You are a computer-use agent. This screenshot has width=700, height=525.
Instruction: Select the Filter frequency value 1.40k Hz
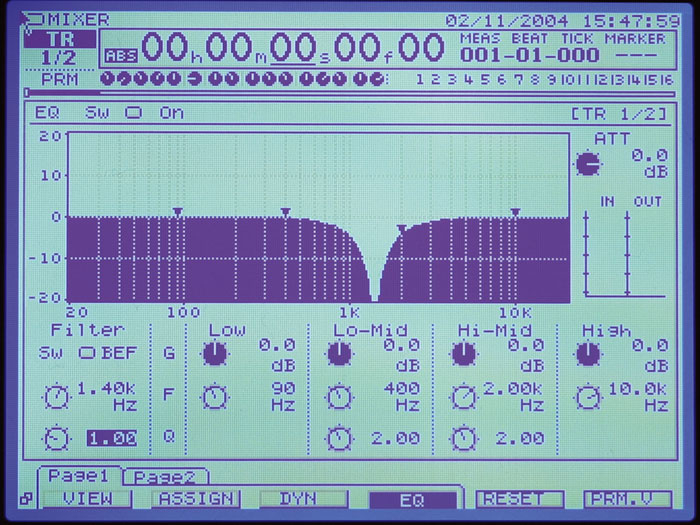[x=107, y=397]
